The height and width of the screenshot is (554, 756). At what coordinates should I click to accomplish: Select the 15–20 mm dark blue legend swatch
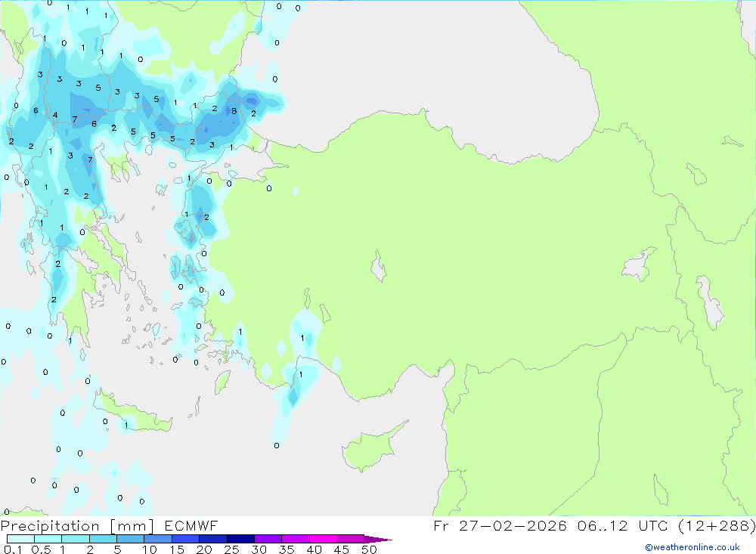pyautogui.click(x=186, y=539)
